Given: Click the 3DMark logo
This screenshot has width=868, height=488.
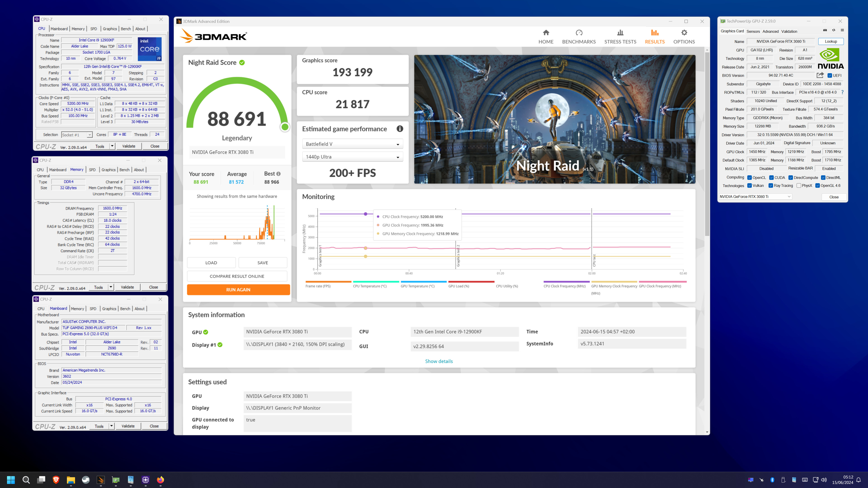Looking at the screenshot, I should pos(214,36).
